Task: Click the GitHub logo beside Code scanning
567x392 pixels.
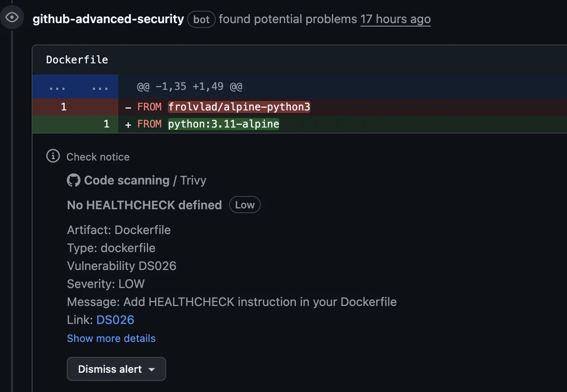Action: [x=74, y=180]
